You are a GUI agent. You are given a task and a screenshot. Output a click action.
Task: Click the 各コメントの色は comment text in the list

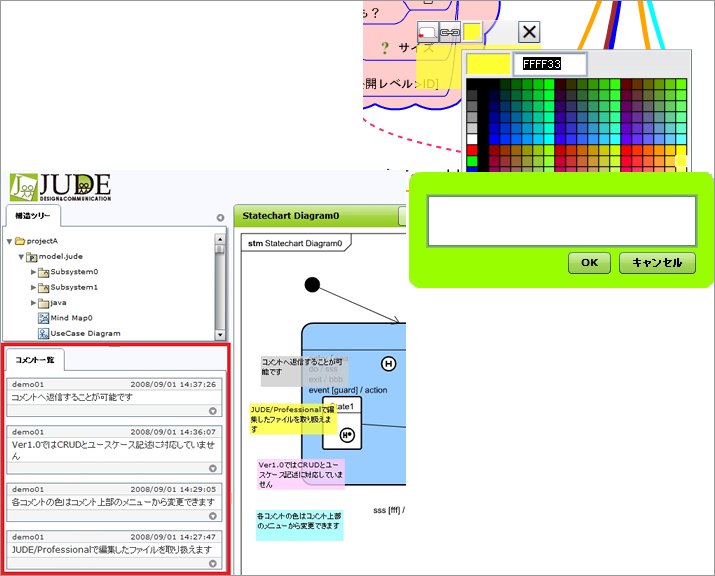click(x=113, y=502)
